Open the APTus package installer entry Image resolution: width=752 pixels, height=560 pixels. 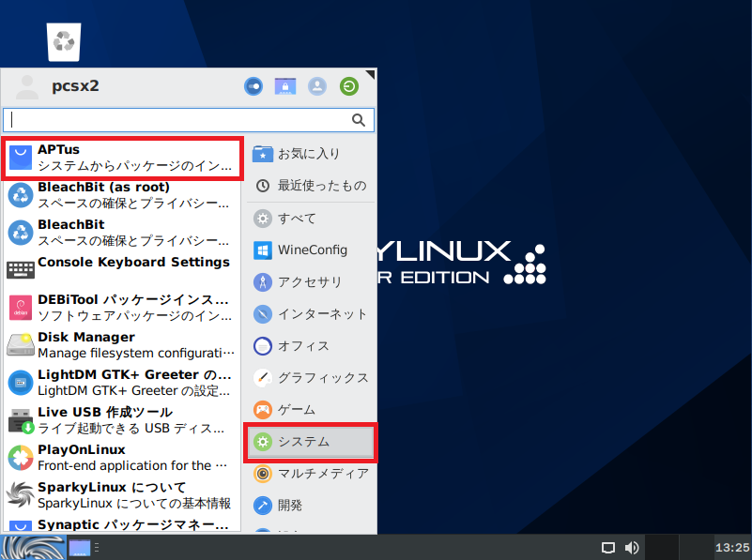tap(122, 159)
